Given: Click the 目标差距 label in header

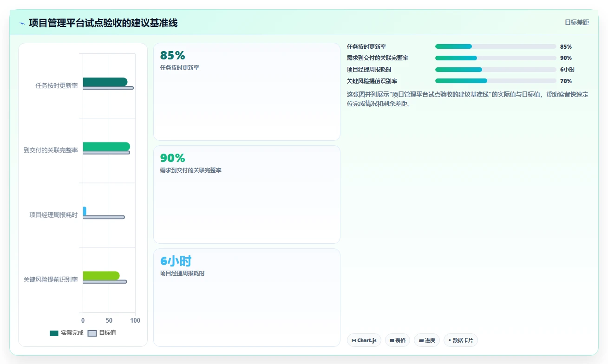Looking at the screenshot, I should click(577, 22).
